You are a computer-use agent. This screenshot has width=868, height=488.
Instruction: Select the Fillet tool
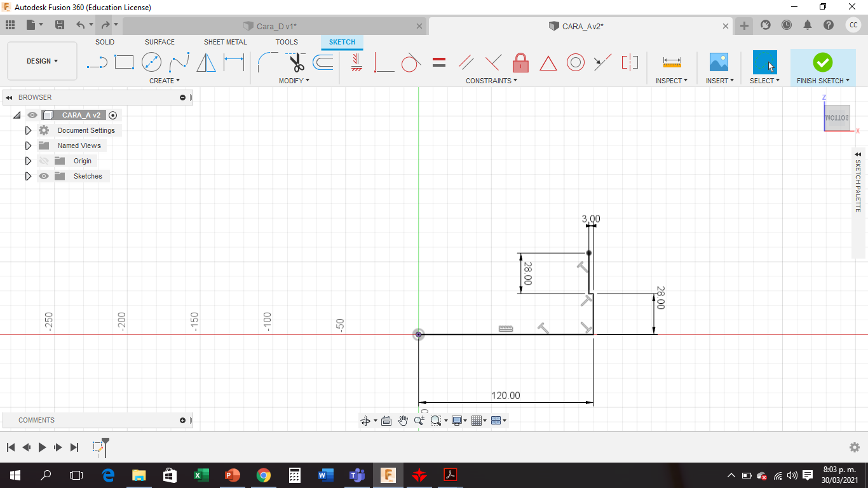tap(267, 62)
